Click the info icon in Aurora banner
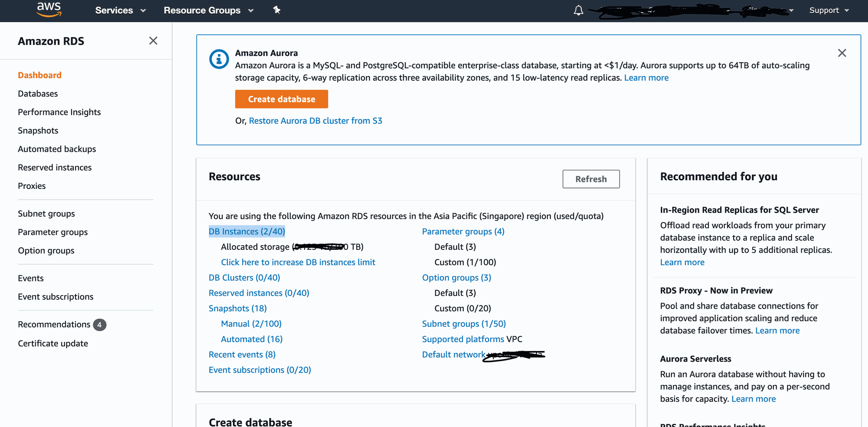 coord(219,59)
